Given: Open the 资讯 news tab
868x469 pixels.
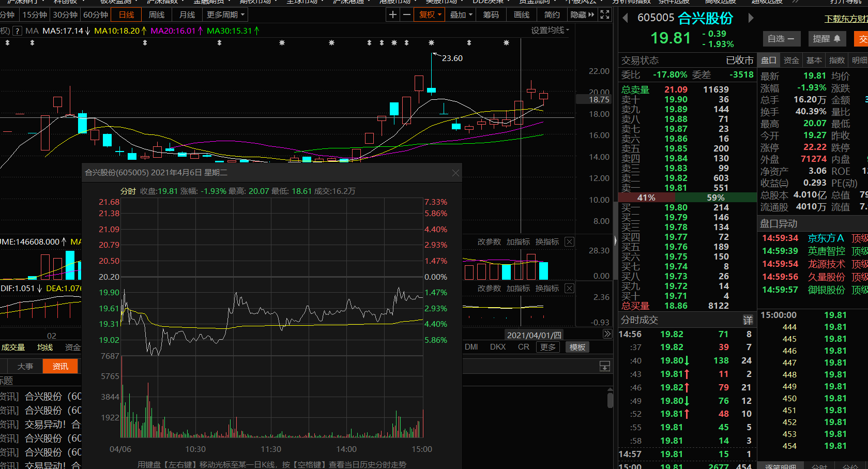Looking at the screenshot, I should point(60,366).
